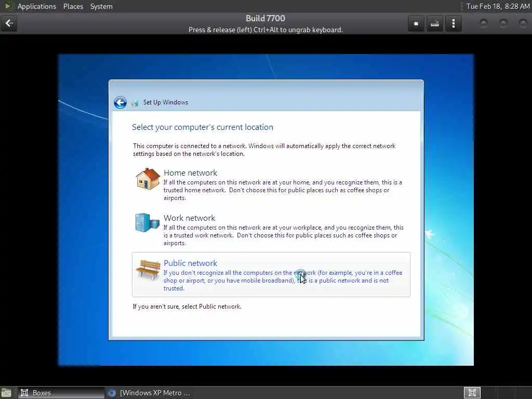This screenshot has width=532, height=399.
Task: Click the Work network description text
Action: pos(283,235)
